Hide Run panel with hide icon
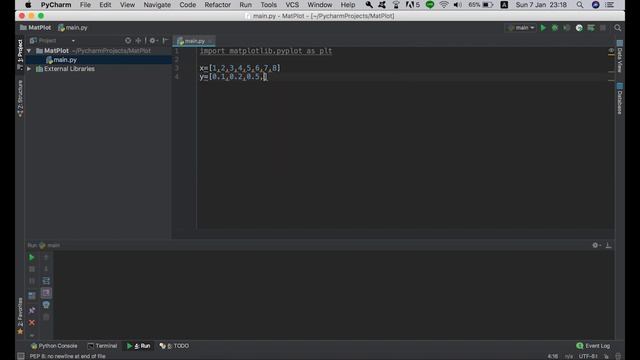 [x=608, y=245]
